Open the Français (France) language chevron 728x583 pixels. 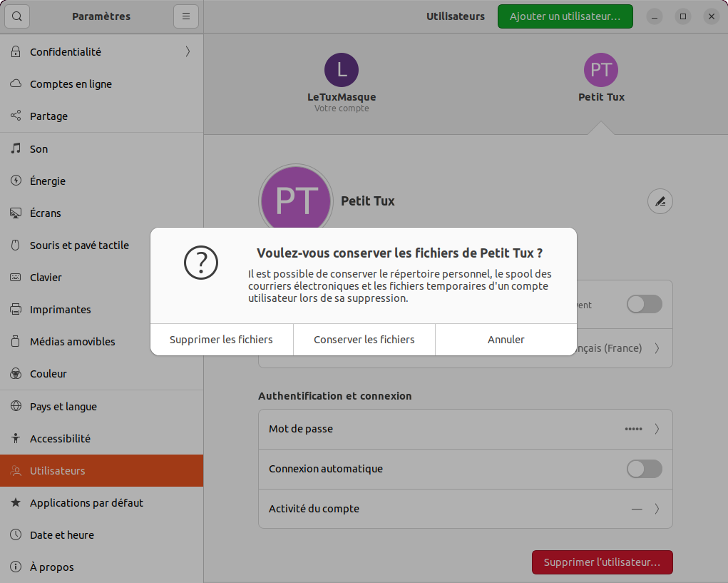point(657,348)
